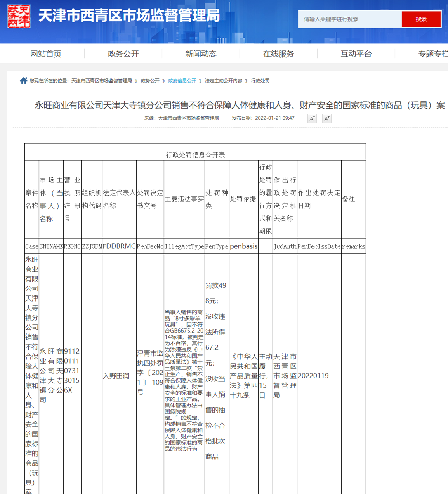Go to 新闻动态 navigation tab

pos(201,54)
